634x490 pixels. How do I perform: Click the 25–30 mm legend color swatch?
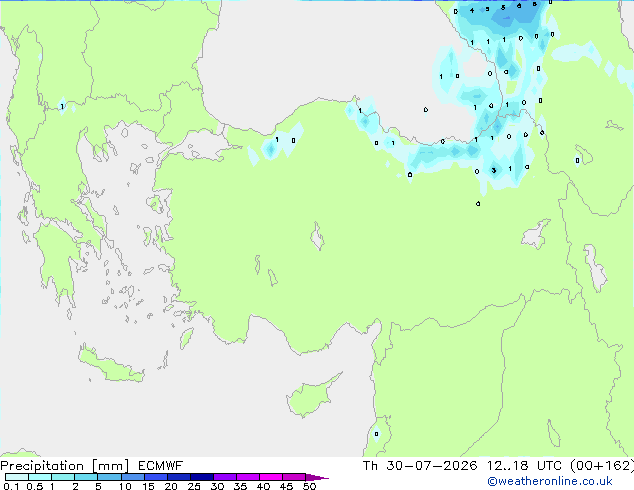(x=202, y=477)
